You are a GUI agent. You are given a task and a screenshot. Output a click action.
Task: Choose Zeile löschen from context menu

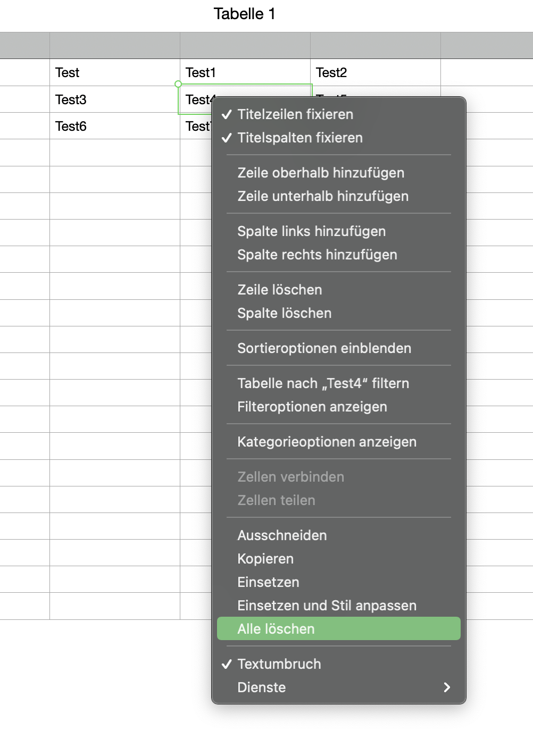[280, 290]
